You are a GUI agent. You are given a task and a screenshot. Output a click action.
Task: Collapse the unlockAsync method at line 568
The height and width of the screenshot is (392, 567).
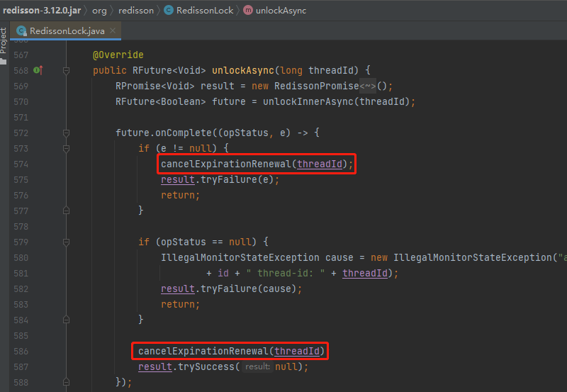[66, 70]
